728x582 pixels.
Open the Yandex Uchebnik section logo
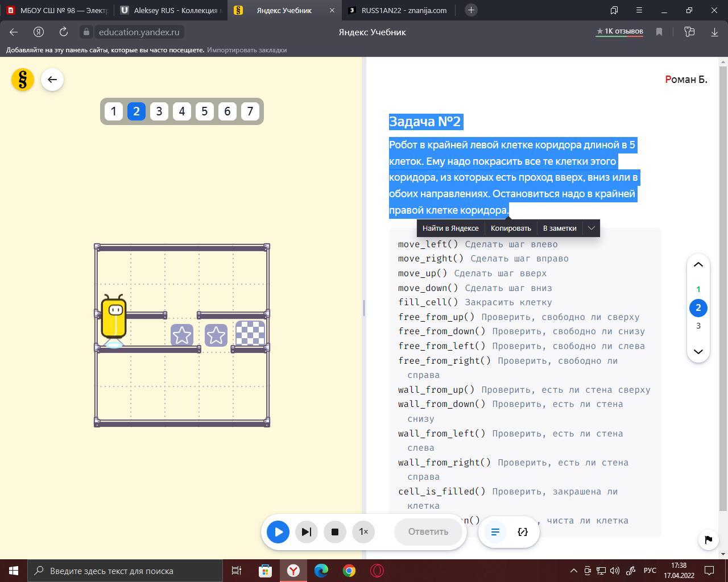click(x=23, y=80)
